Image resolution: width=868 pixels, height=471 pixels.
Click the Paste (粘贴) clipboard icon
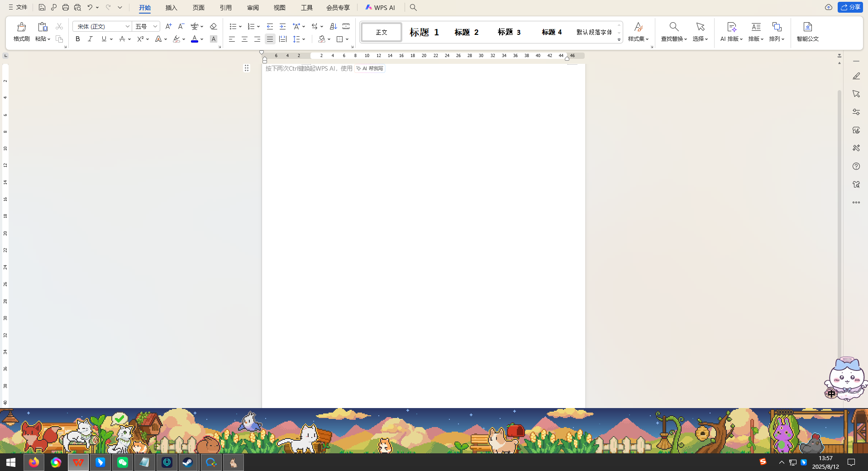click(43, 27)
